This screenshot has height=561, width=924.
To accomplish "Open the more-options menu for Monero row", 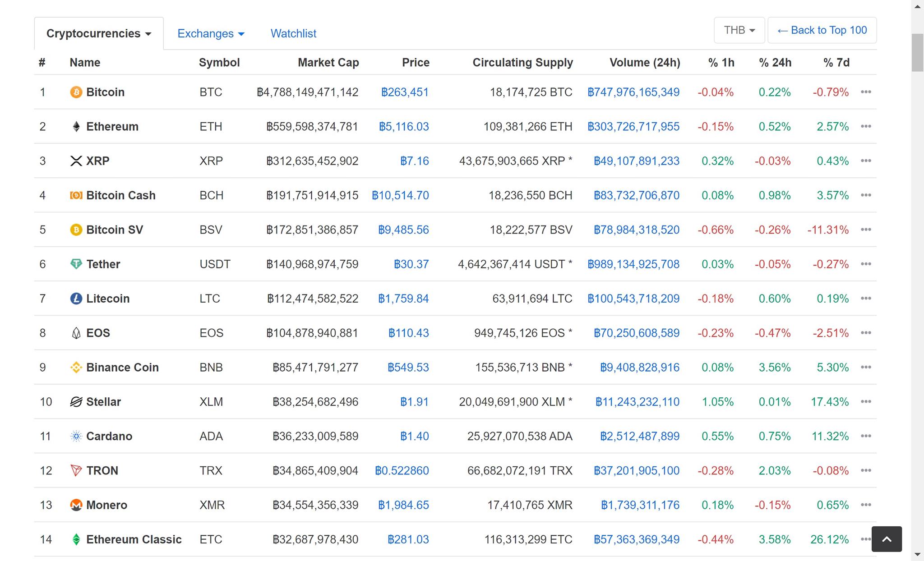I will tap(866, 505).
